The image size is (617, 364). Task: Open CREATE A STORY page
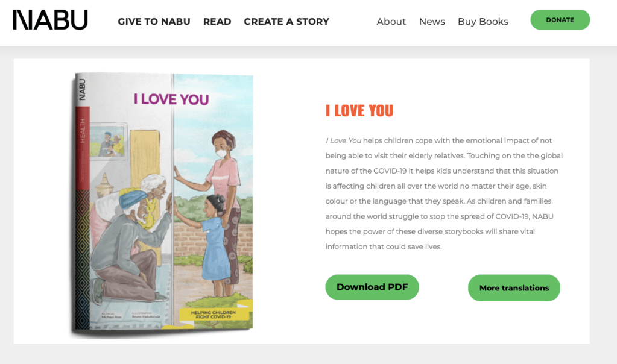pos(286,22)
